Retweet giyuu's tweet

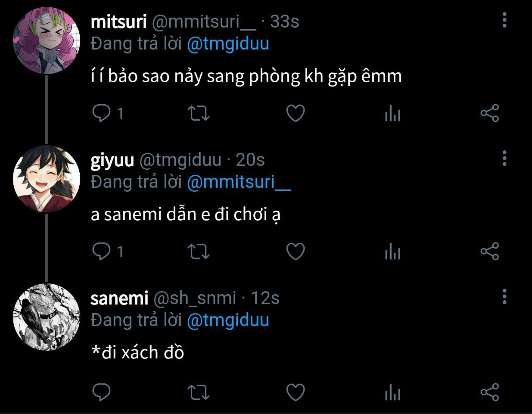pos(199,252)
